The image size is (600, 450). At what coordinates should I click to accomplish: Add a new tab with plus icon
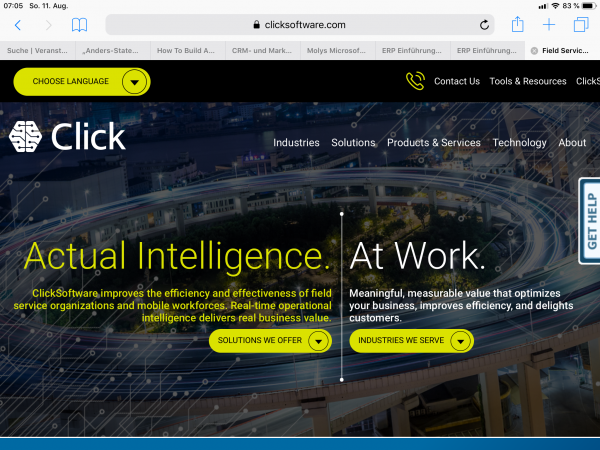[x=549, y=25]
